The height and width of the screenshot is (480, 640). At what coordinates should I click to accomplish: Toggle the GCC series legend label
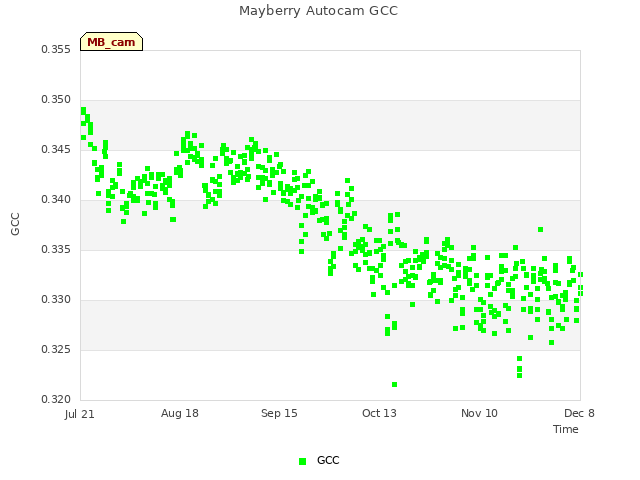point(328,460)
